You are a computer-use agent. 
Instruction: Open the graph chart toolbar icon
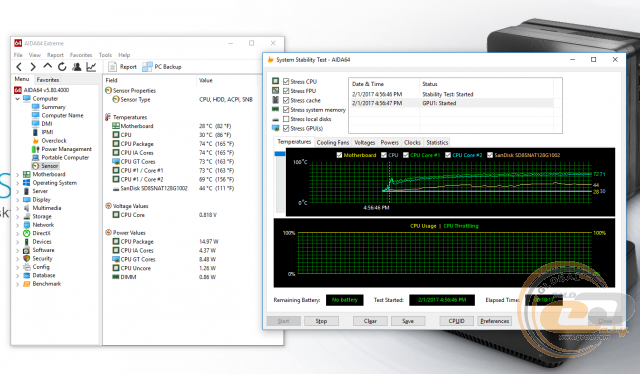[91, 67]
